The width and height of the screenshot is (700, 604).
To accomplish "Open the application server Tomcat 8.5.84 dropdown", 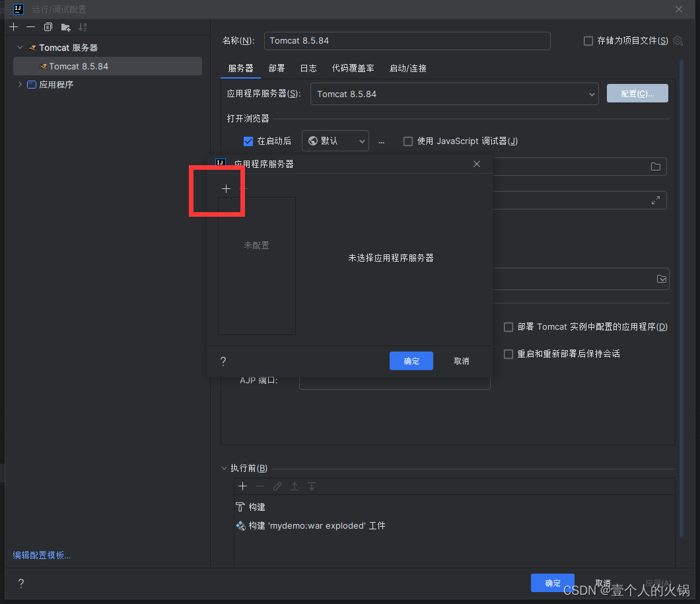I will 454,94.
